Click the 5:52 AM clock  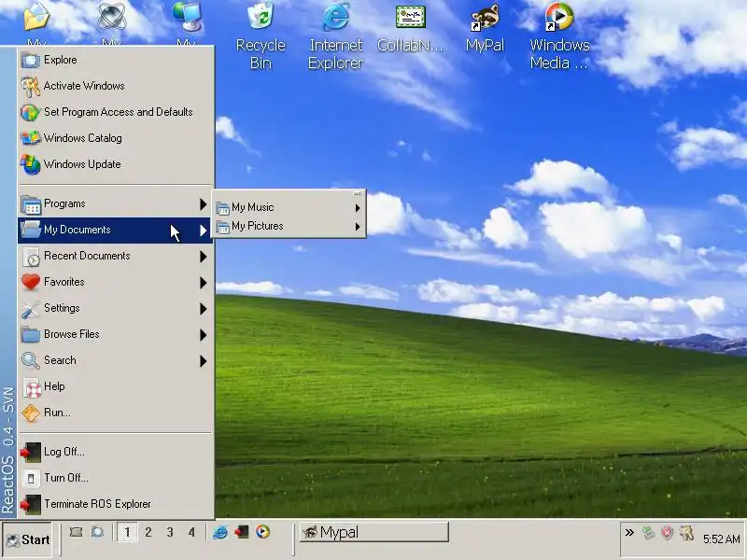click(x=721, y=539)
